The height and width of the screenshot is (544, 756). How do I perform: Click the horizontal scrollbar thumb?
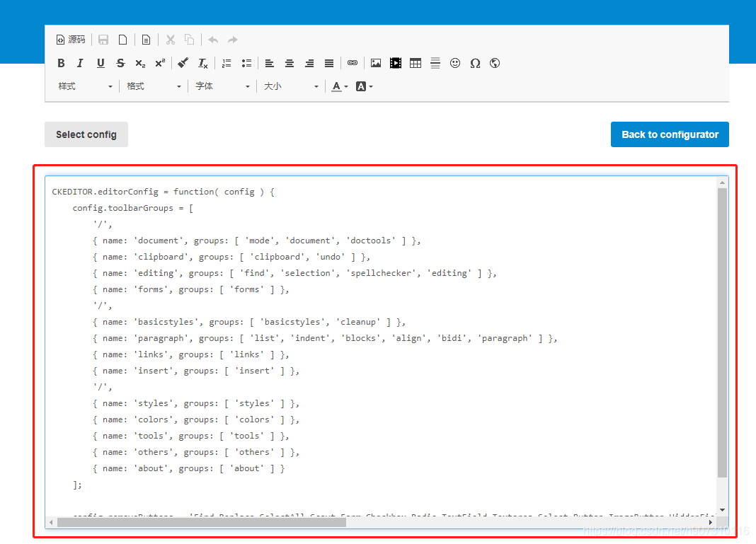[x=202, y=522]
